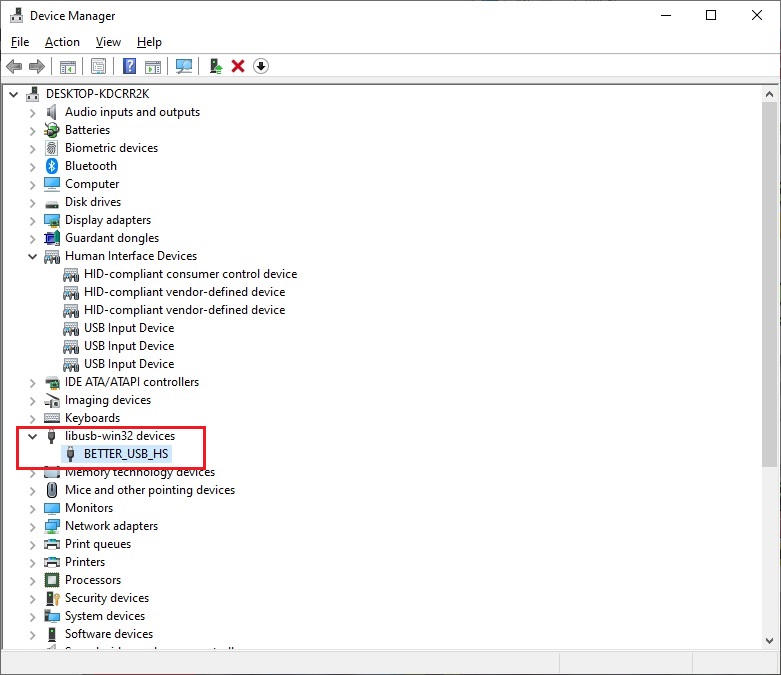Expand the Computer category
The height and width of the screenshot is (675, 781).
[32, 185]
